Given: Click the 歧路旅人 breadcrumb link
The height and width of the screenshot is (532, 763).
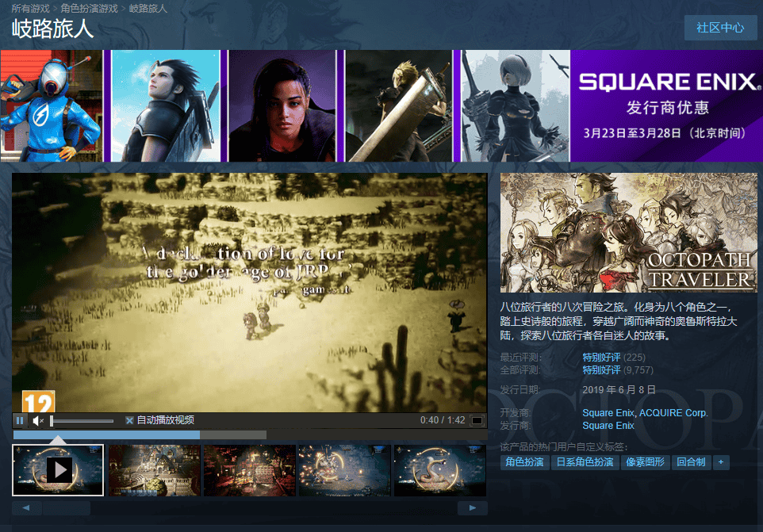Looking at the screenshot, I should tap(148, 9).
